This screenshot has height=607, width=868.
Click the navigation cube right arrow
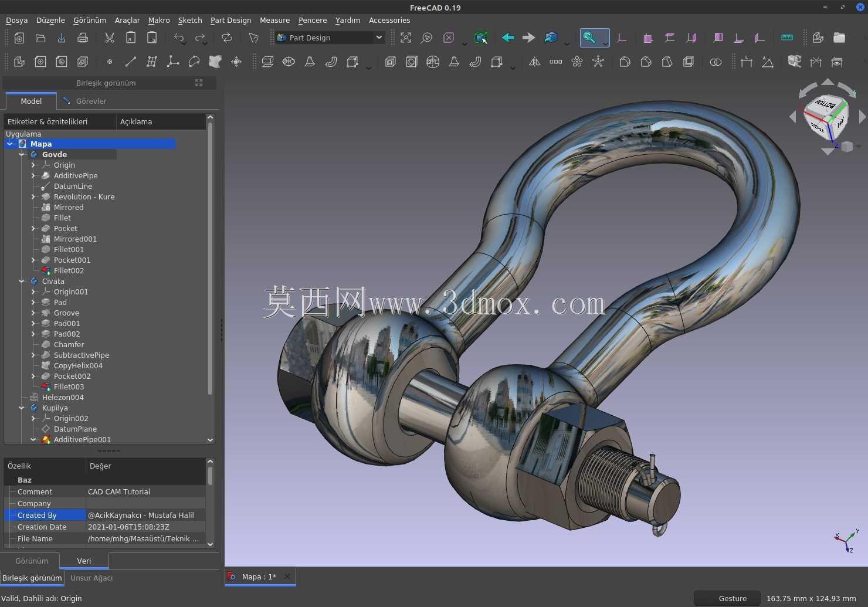[x=862, y=117]
